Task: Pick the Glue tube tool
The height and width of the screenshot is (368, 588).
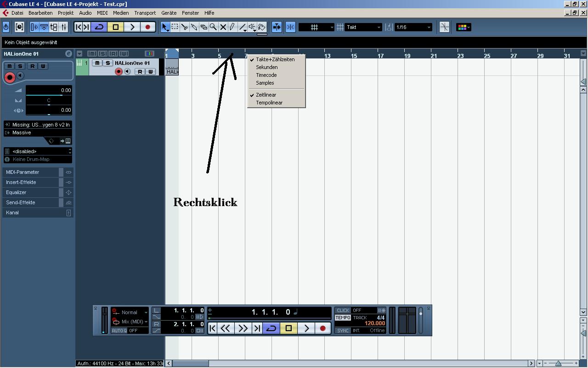Action: point(194,27)
